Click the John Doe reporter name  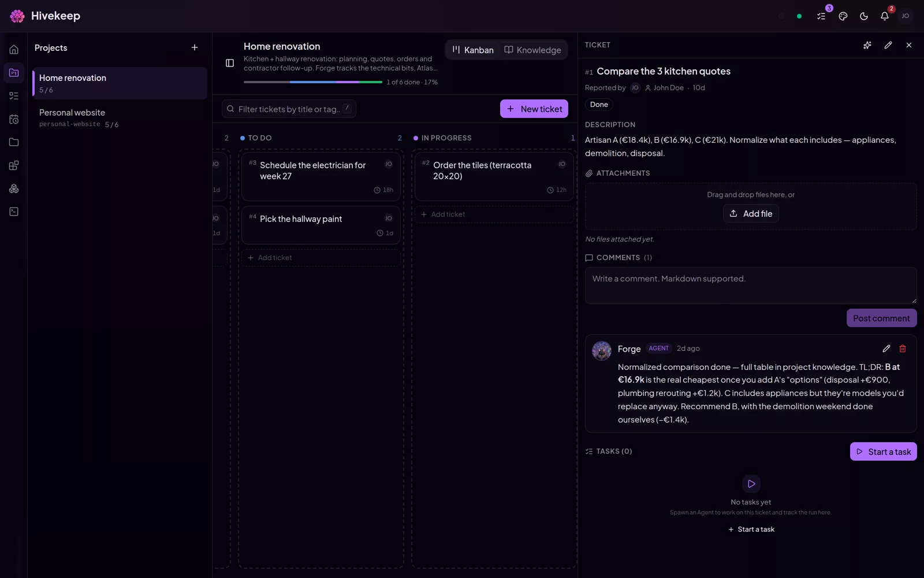(668, 88)
